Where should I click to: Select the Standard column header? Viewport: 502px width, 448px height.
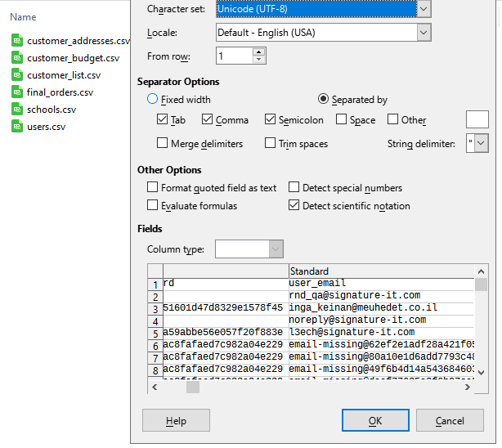[x=381, y=271]
